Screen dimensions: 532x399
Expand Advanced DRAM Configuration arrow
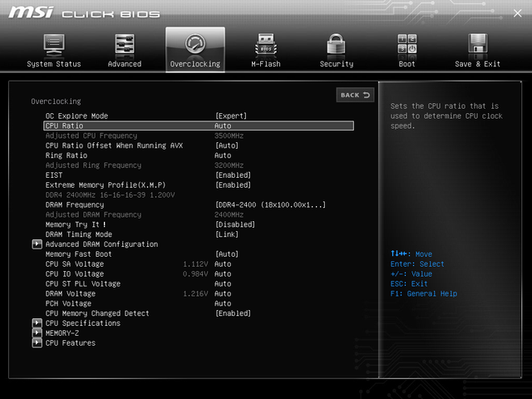[37, 244]
